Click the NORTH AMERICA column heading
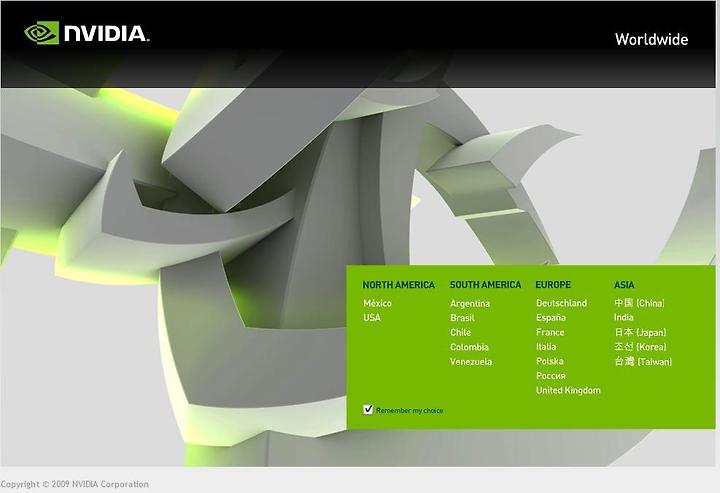The width and height of the screenshot is (720, 493). [x=398, y=285]
